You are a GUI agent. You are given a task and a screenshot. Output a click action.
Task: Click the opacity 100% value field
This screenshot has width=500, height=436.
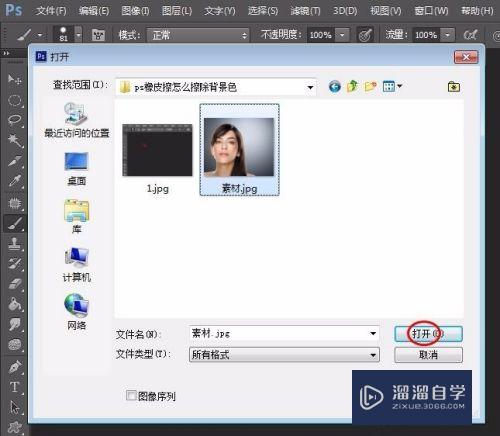[x=321, y=35]
